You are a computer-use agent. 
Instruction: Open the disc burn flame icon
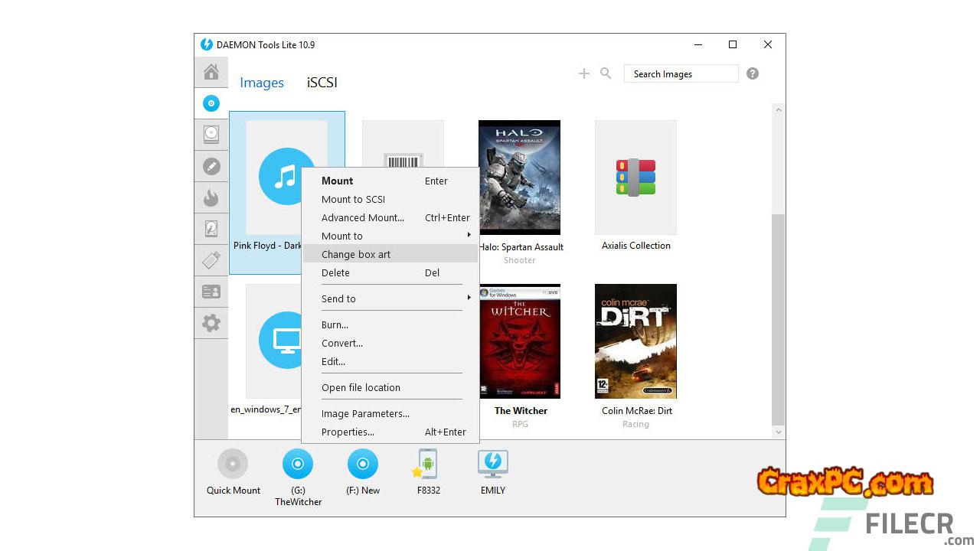pos(211,198)
